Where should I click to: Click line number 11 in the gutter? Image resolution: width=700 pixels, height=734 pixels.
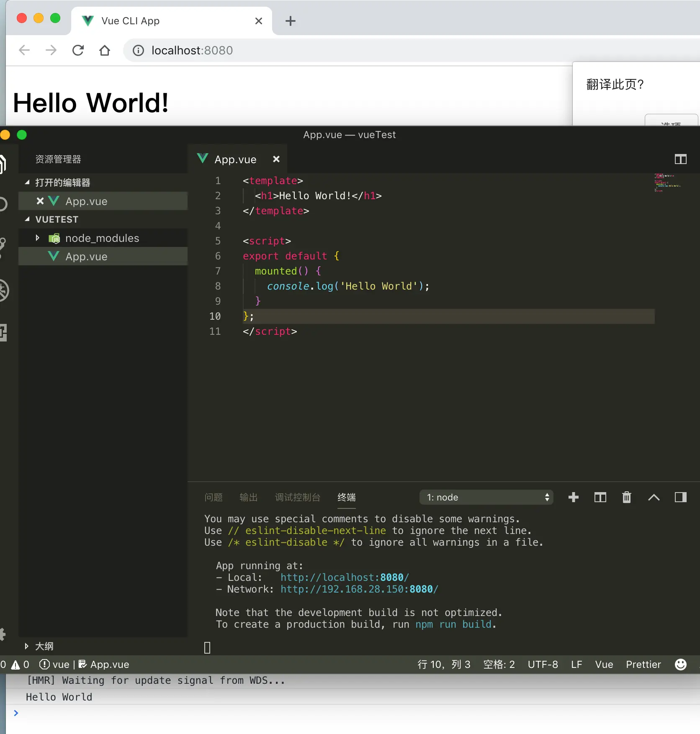click(x=215, y=331)
